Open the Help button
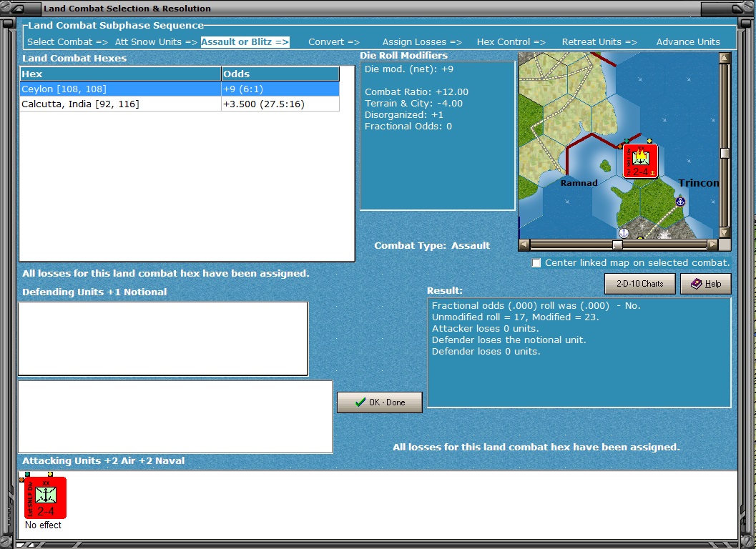756x549 pixels. (705, 284)
